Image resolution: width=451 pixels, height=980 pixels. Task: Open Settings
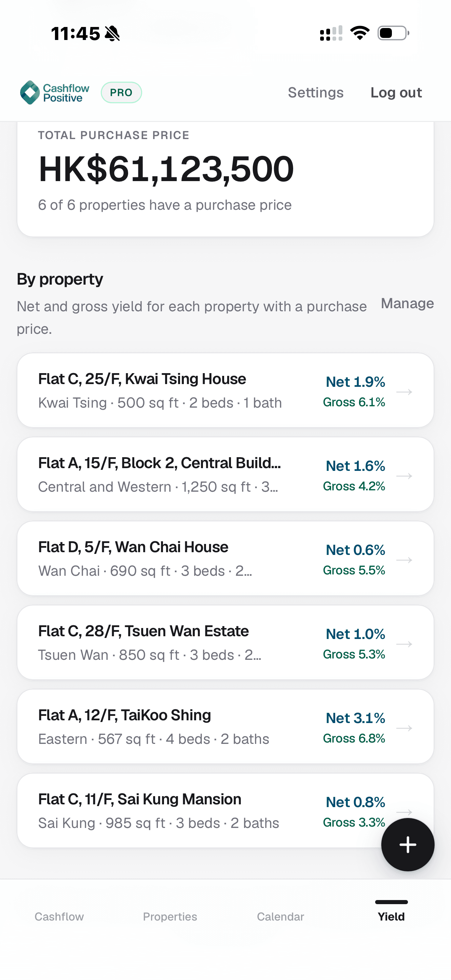(316, 93)
